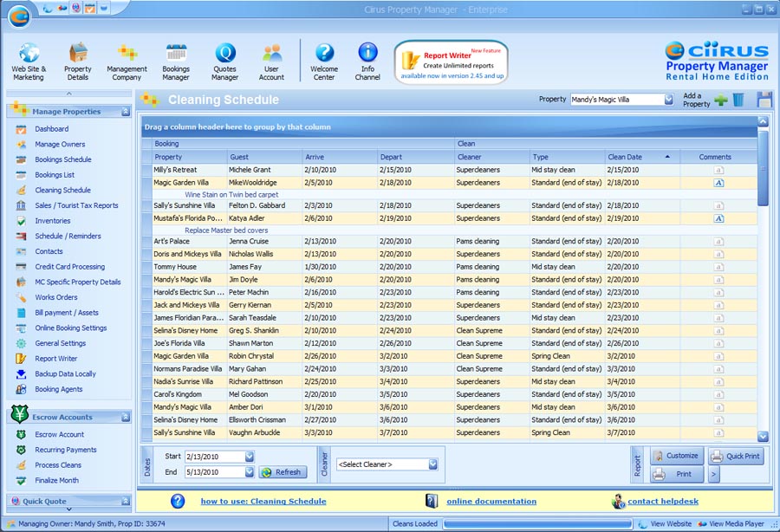The width and height of the screenshot is (780, 532).
Task: Open Dashboard in sidebar
Action: [x=52, y=129]
